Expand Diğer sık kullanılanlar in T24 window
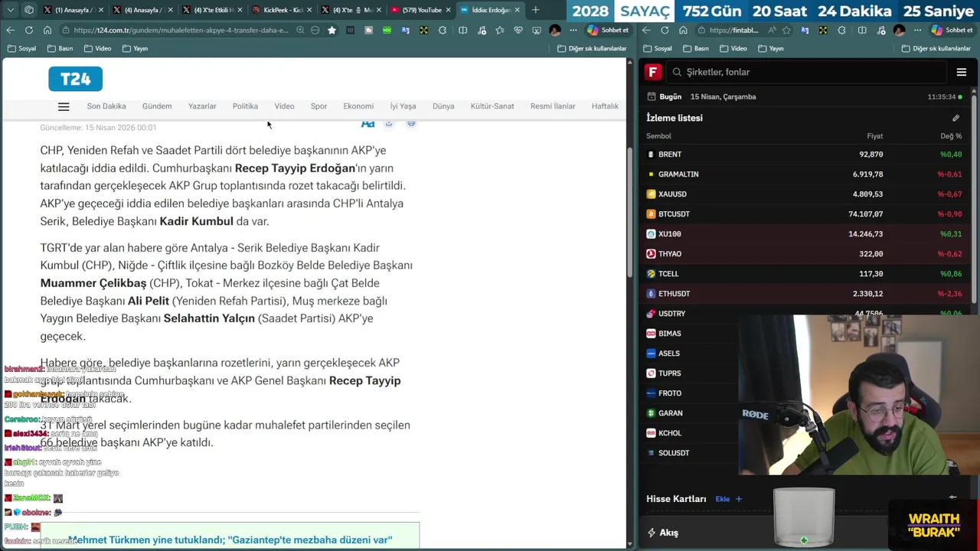 [x=592, y=48]
